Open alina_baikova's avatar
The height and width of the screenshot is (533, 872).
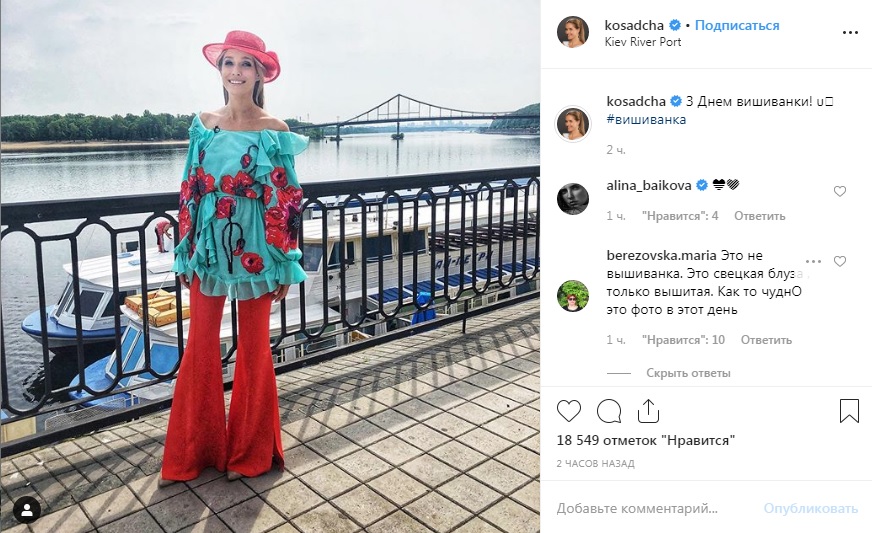[x=573, y=199]
